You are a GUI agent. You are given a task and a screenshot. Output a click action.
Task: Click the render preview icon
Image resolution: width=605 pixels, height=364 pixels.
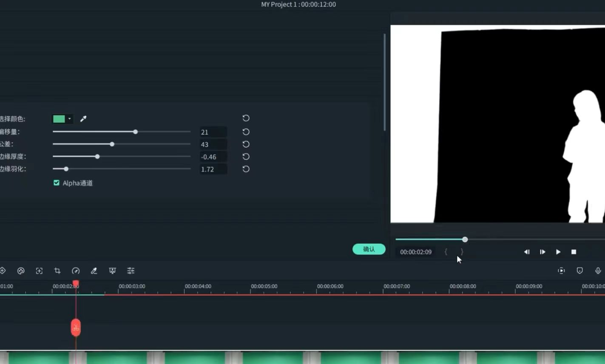click(x=561, y=271)
